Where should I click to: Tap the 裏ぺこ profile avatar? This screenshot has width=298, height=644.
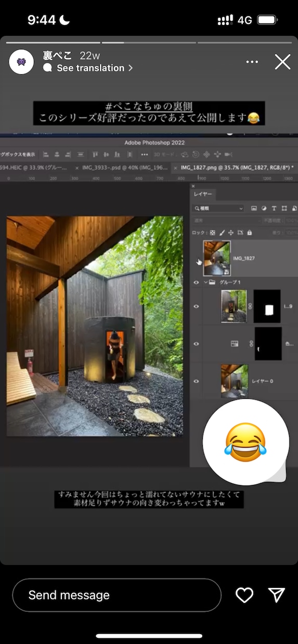[21, 62]
